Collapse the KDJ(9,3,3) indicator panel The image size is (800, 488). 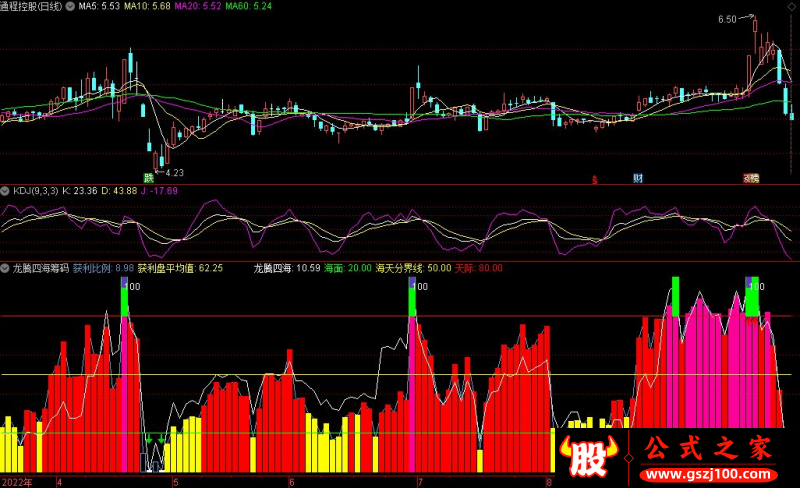point(5,191)
